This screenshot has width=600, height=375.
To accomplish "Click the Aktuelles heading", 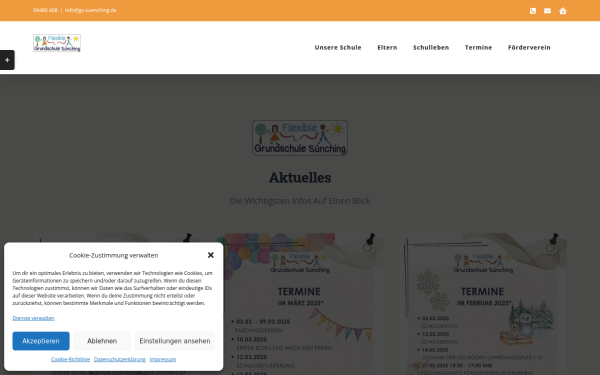I will click(x=300, y=178).
